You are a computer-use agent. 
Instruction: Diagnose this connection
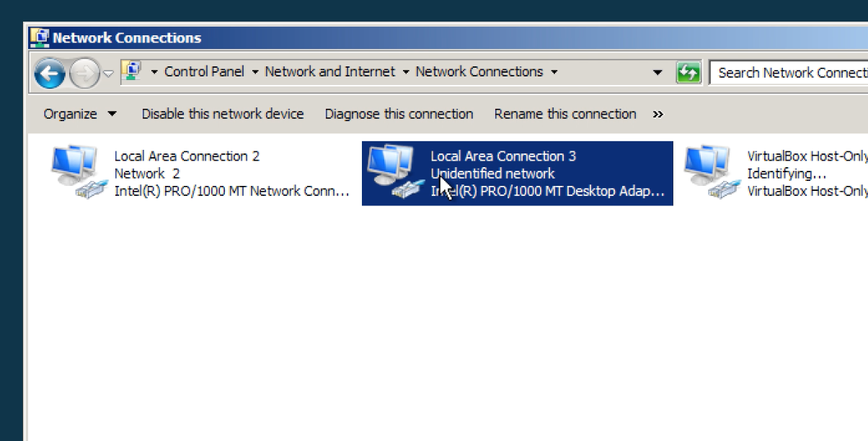coord(399,114)
